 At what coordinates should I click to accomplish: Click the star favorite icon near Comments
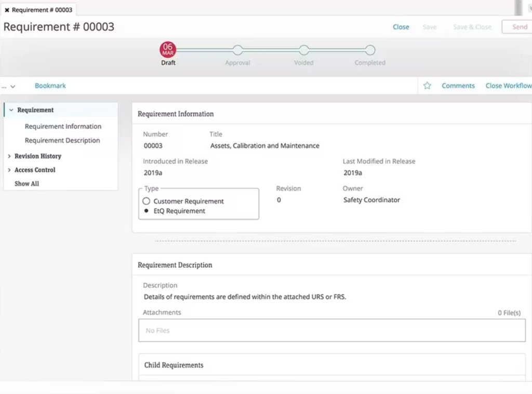tap(427, 85)
